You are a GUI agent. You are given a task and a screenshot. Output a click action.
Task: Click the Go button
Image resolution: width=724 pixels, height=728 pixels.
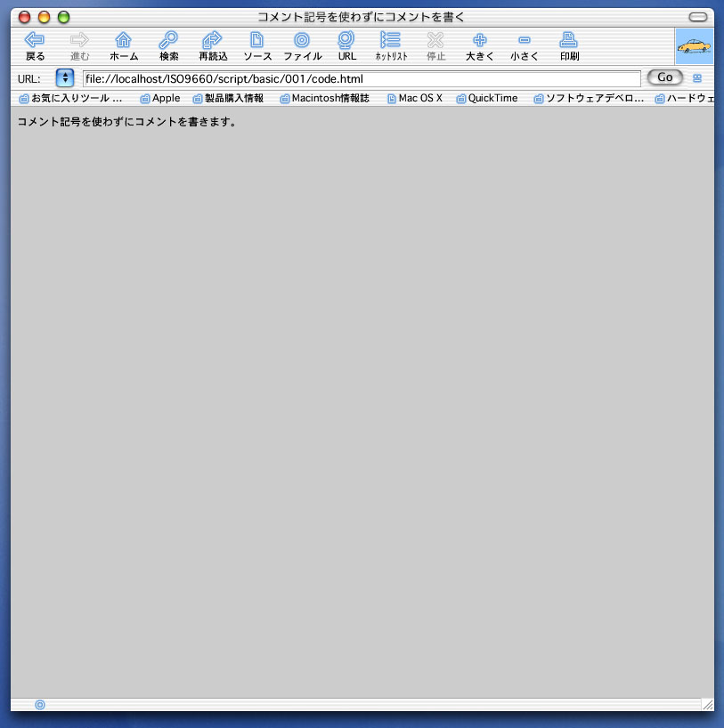(665, 77)
